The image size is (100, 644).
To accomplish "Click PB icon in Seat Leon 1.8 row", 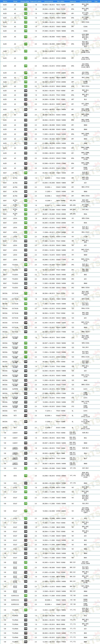I will pyautogui.click(x=25, y=218).
